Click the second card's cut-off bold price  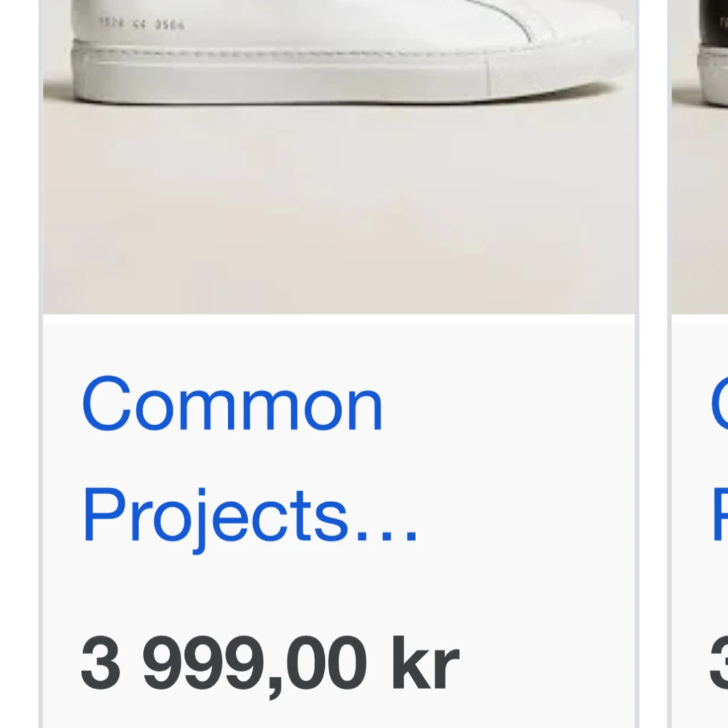tap(719, 663)
